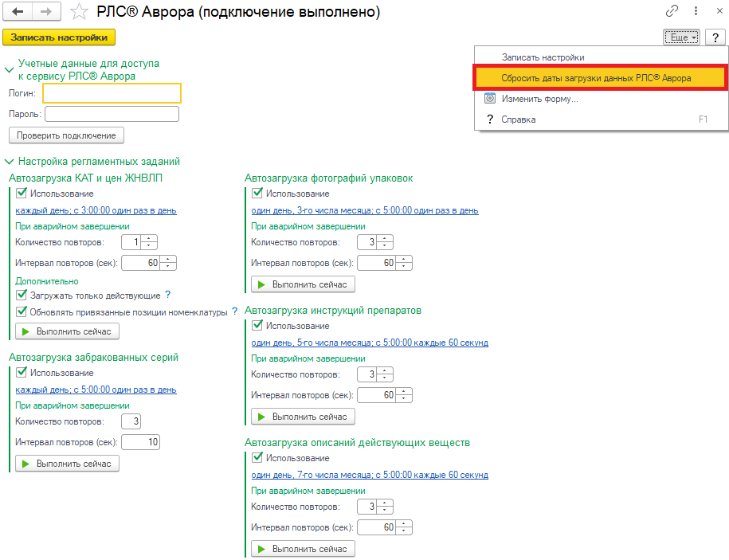Image resolution: width=729 pixels, height=560 pixels.
Task: Open schedule 'один день, 3-го числа месяца'
Action: (365, 210)
